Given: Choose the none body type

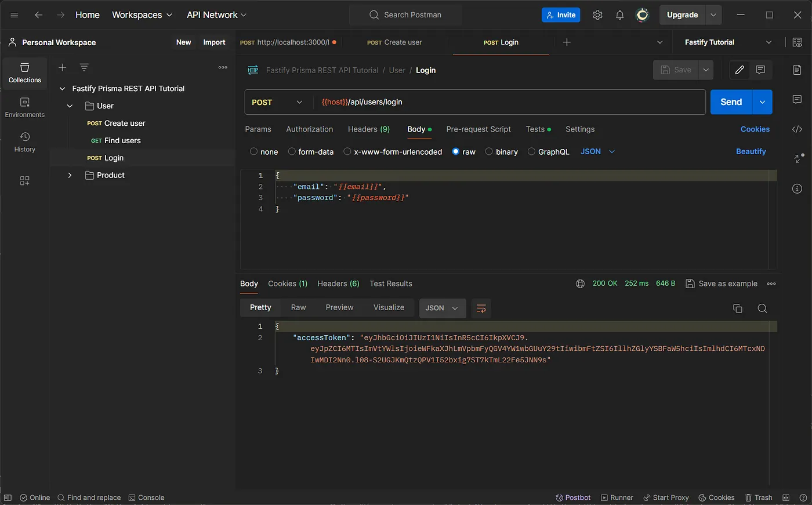Looking at the screenshot, I should (264, 152).
